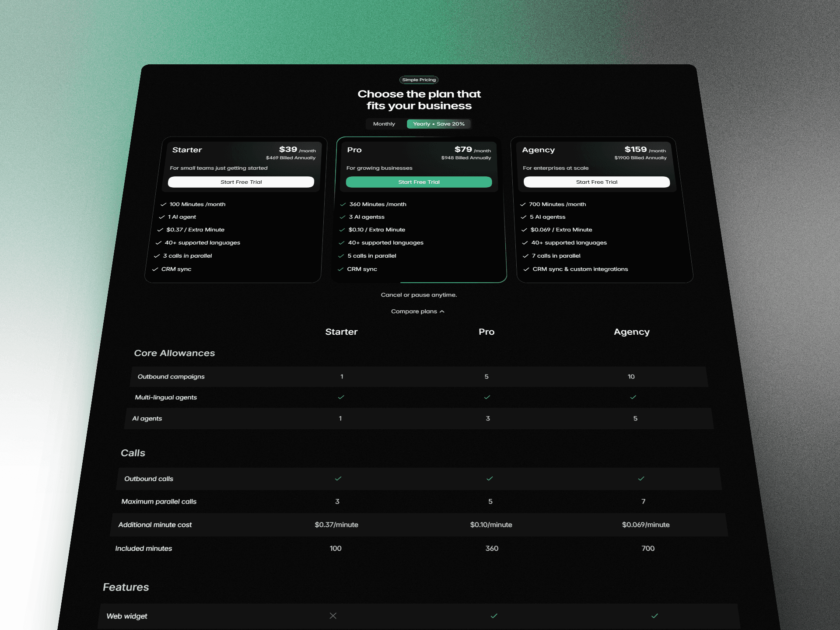Screen dimensions: 840x630
Task: Start Free Trial for Pro plan
Action: [419, 182]
